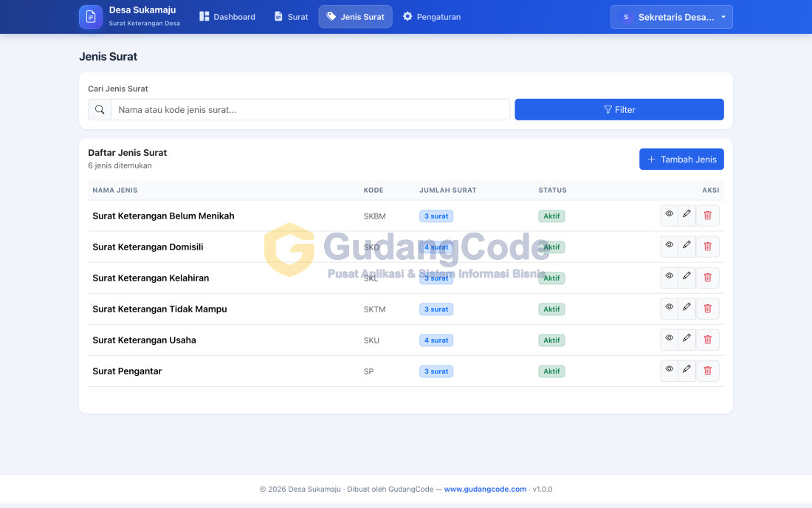Image resolution: width=812 pixels, height=508 pixels.
Task: Click the "Surat Keterangan Usaha" name
Action: 144,340
